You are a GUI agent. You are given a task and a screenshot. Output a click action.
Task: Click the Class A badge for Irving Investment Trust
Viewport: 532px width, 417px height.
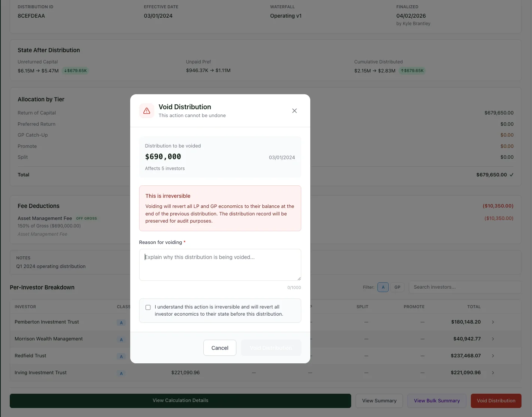121,373
